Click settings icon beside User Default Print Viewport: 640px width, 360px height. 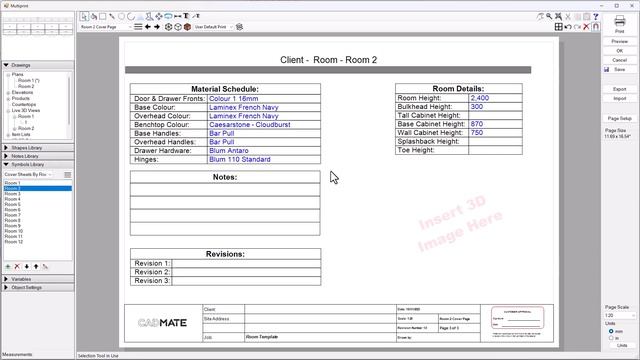point(240,27)
